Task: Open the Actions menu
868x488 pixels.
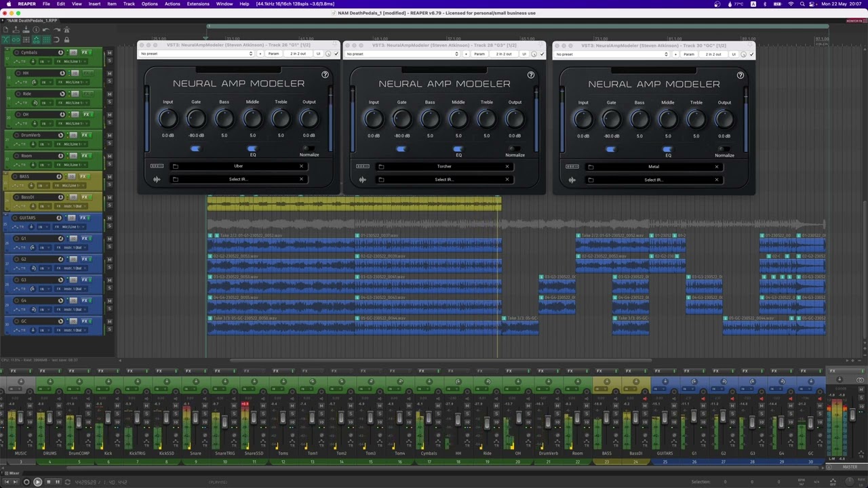Action: click(172, 4)
